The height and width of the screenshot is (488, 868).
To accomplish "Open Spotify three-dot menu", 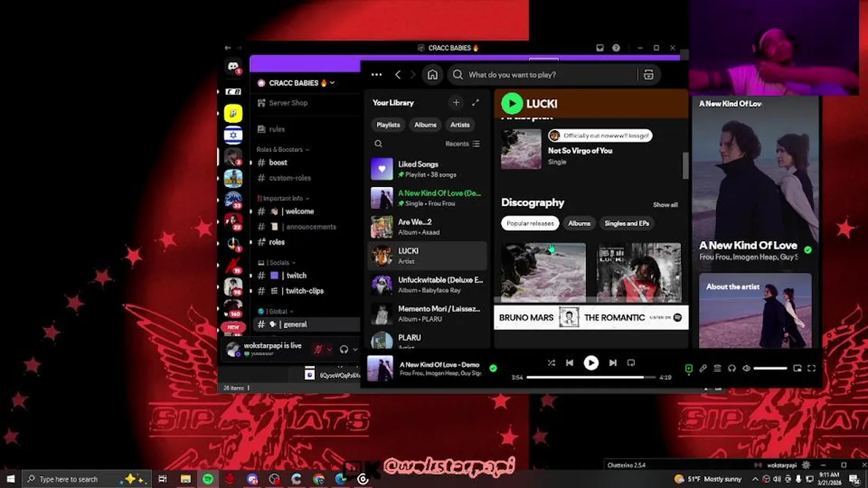I will click(x=376, y=75).
